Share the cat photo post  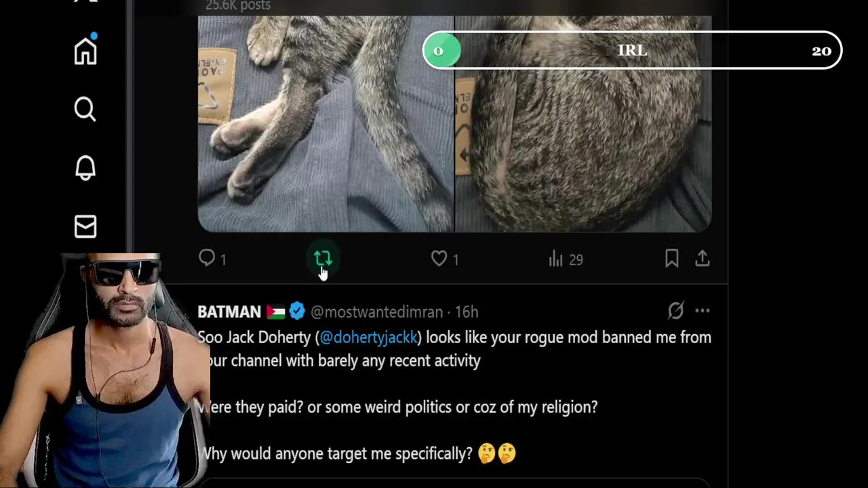(x=703, y=258)
